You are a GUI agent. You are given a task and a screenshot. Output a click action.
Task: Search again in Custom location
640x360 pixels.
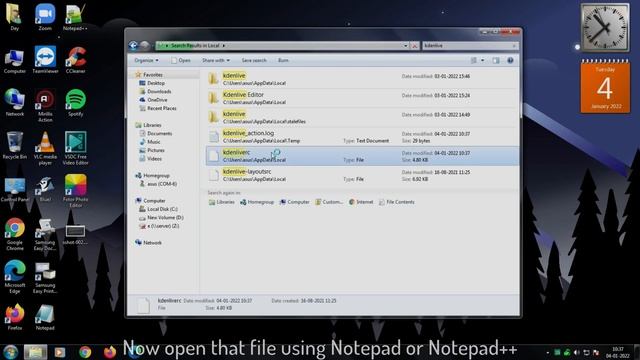(329, 202)
